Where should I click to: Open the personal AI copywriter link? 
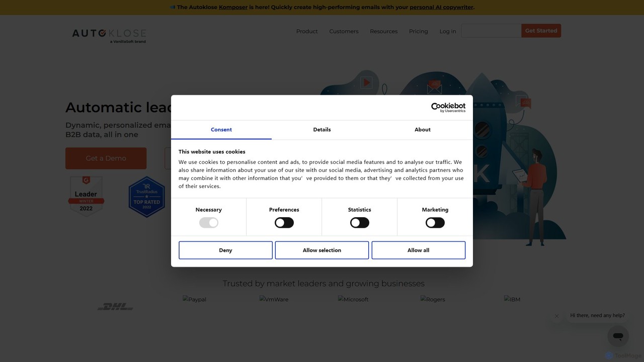tap(441, 7)
